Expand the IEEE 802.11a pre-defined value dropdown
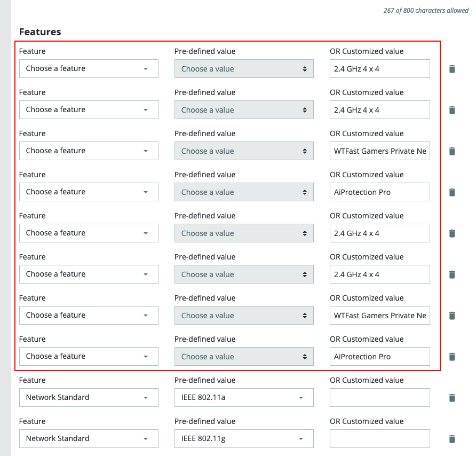The image size is (476, 456). (x=244, y=398)
